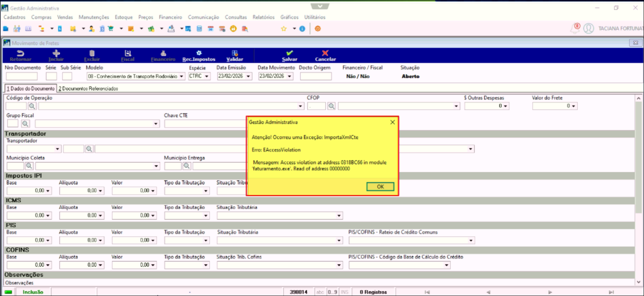Click the Cancelar red X icon

(325, 53)
